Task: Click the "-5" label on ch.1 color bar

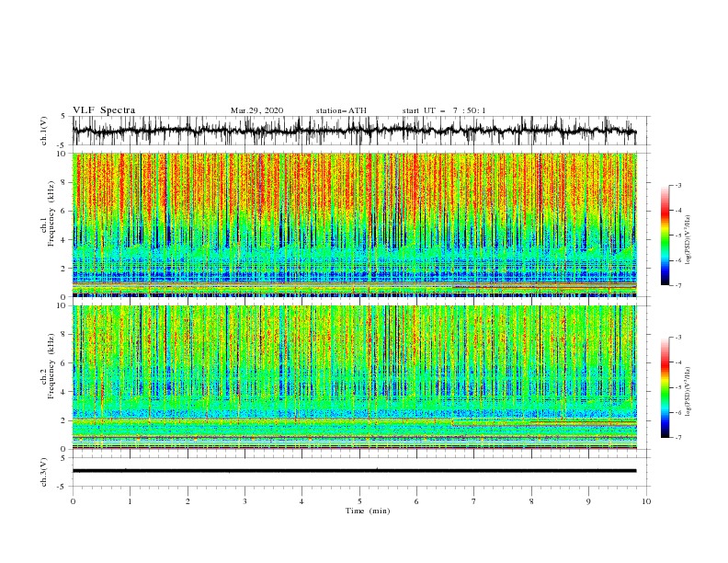Action: click(x=677, y=236)
